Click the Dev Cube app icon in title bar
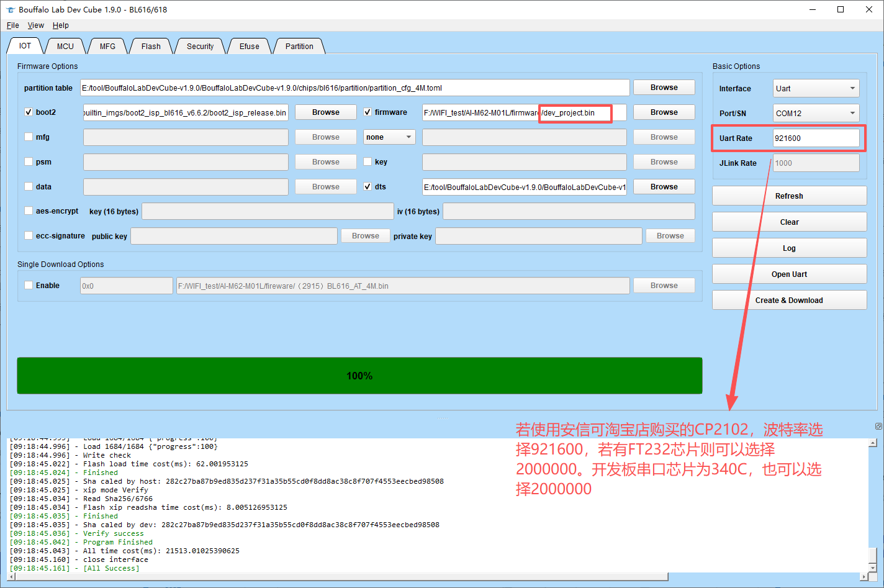Screen dimensions: 884x588 [10, 10]
